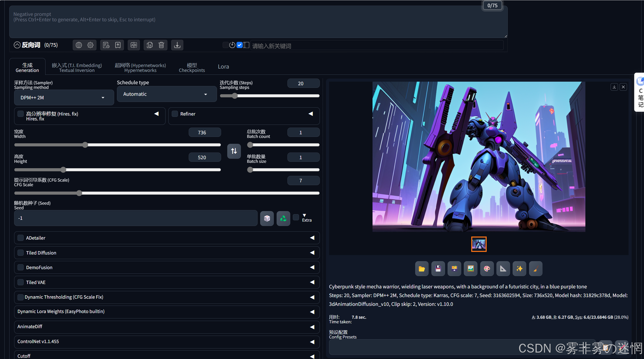Click the CFG Scale slider handle
Viewport: 644px width, 359px height.
(x=79, y=193)
